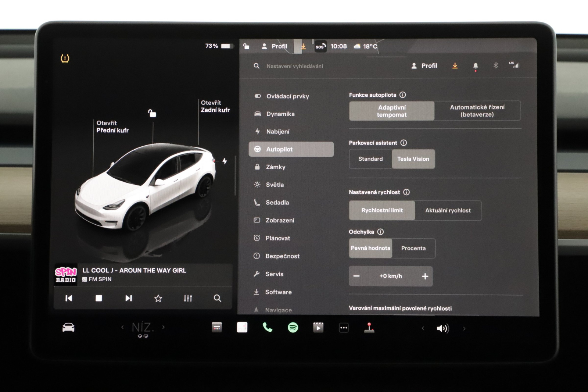Select Aktuální rychlost option
The width and height of the screenshot is (588, 392).
(x=448, y=211)
